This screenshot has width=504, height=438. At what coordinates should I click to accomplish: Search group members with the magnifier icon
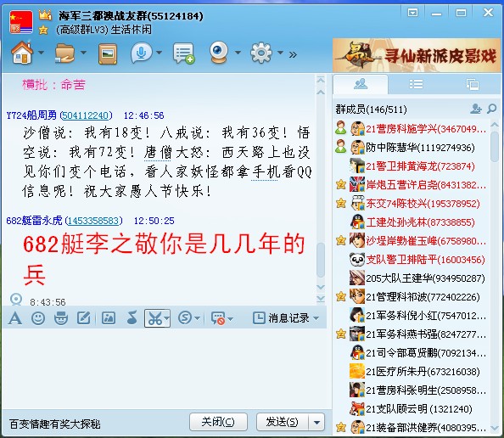point(491,109)
